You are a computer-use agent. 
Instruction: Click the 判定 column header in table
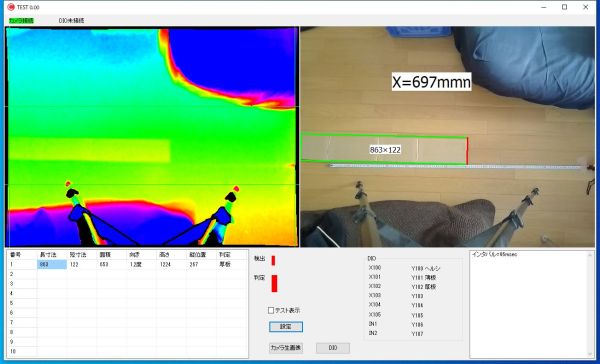pyautogui.click(x=225, y=255)
